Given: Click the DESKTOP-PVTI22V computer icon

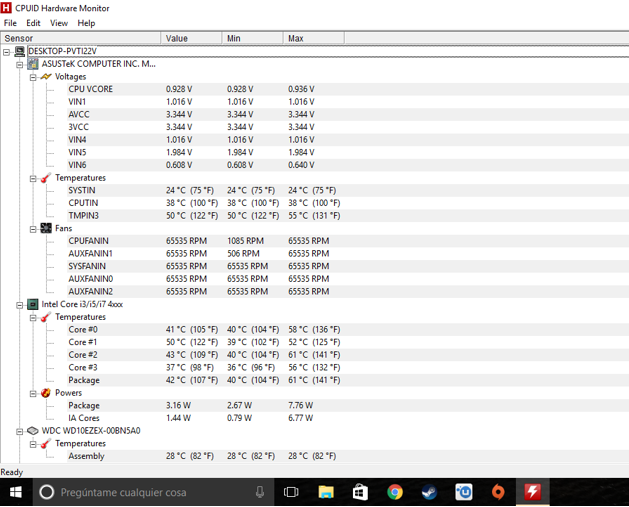Looking at the screenshot, I should [19, 51].
